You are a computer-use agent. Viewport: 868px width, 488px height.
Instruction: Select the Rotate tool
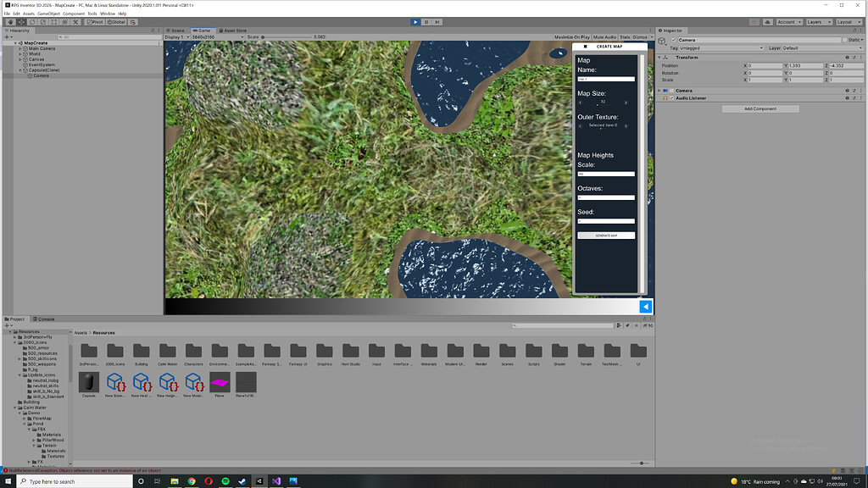(x=31, y=21)
